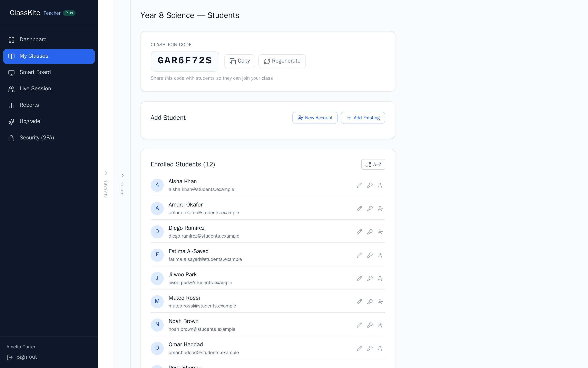Click the Amelia Carter account name
This screenshot has height=368, width=588.
[21, 347]
